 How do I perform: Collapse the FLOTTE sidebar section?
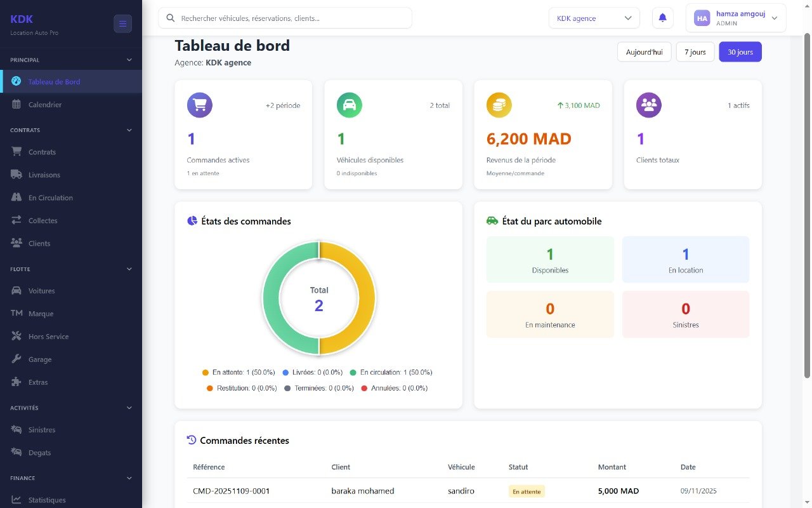(129, 269)
